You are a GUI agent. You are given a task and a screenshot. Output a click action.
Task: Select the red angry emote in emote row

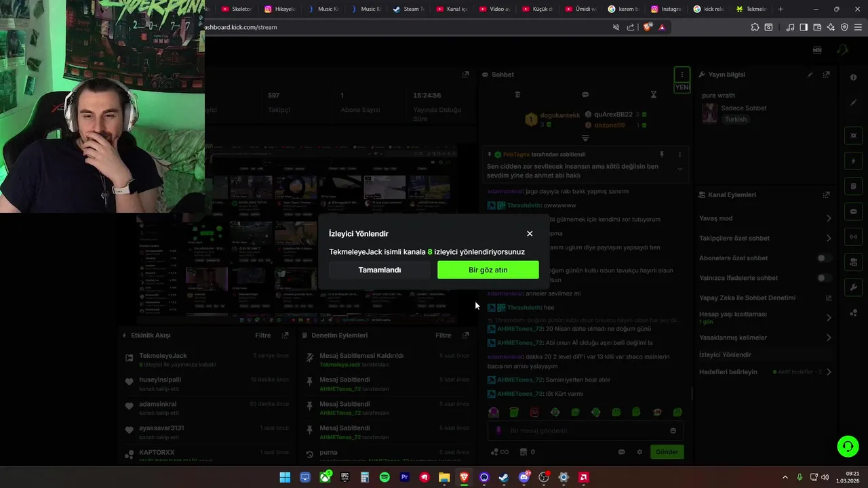pyautogui.click(x=534, y=412)
